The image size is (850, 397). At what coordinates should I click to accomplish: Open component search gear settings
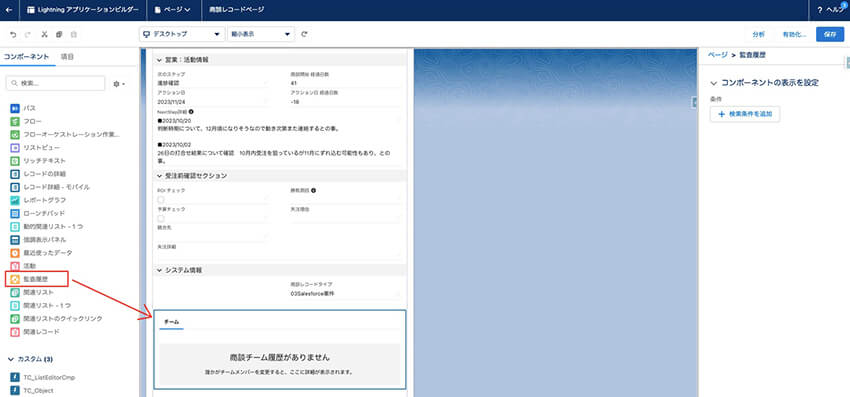pyautogui.click(x=119, y=84)
